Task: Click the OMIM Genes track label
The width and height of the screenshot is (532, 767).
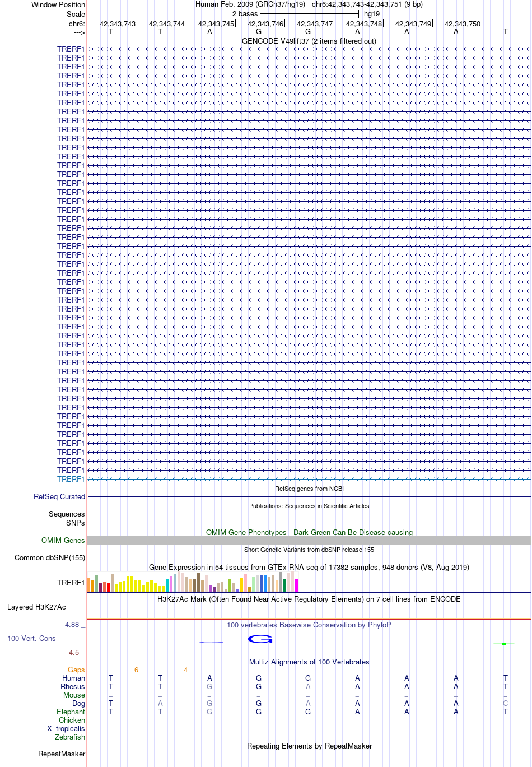Action: tap(63, 541)
